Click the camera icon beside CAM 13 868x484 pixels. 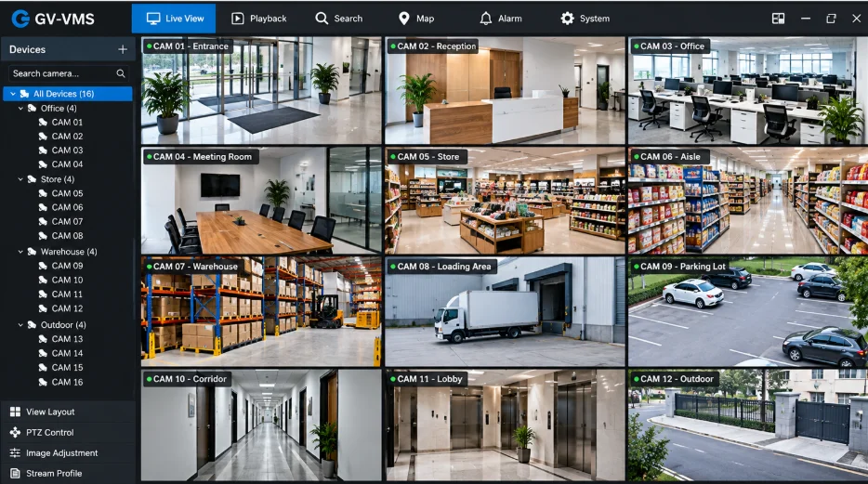[43, 338]
